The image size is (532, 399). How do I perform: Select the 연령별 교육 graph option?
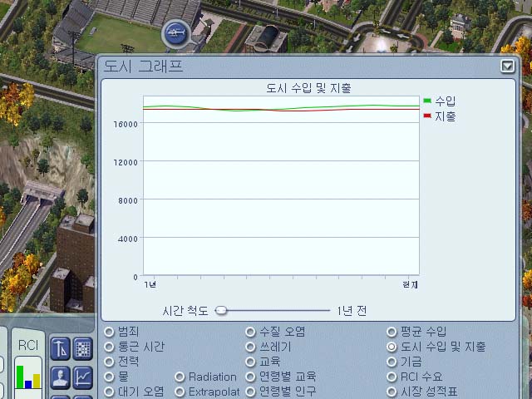(x=250, y=377)
